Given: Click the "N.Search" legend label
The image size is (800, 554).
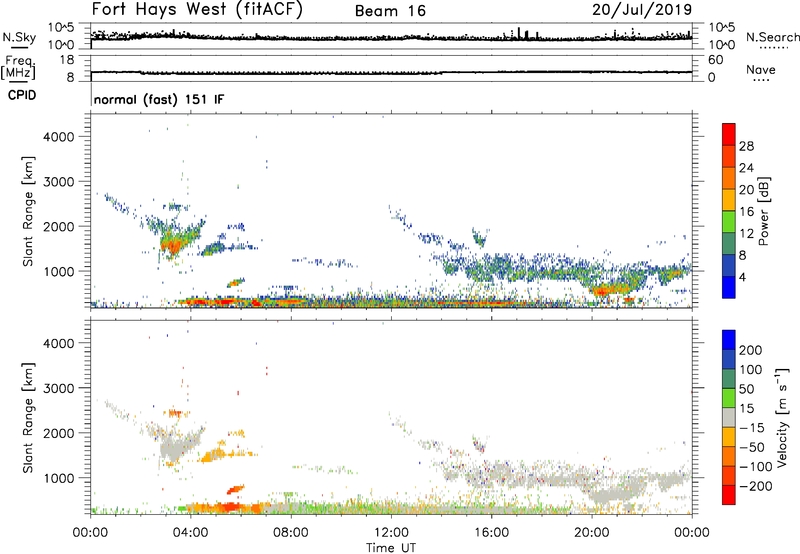Looking at the screenshot, I should click(772, 37).
